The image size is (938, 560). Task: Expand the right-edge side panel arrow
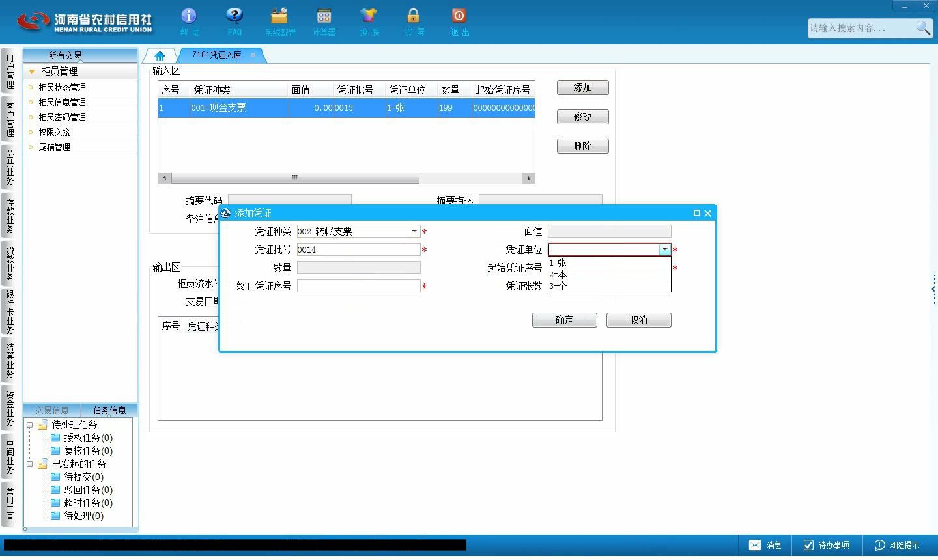(933, 289)
